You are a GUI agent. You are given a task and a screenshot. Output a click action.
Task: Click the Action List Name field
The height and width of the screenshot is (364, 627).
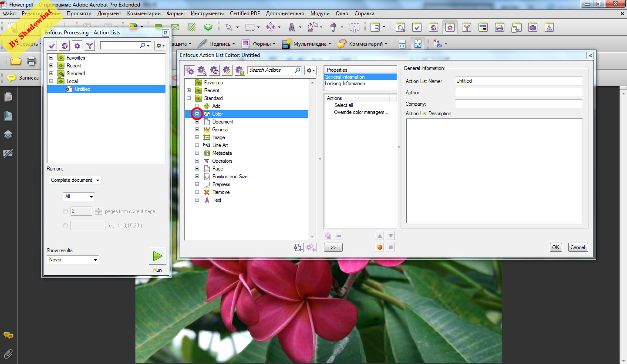519,81
